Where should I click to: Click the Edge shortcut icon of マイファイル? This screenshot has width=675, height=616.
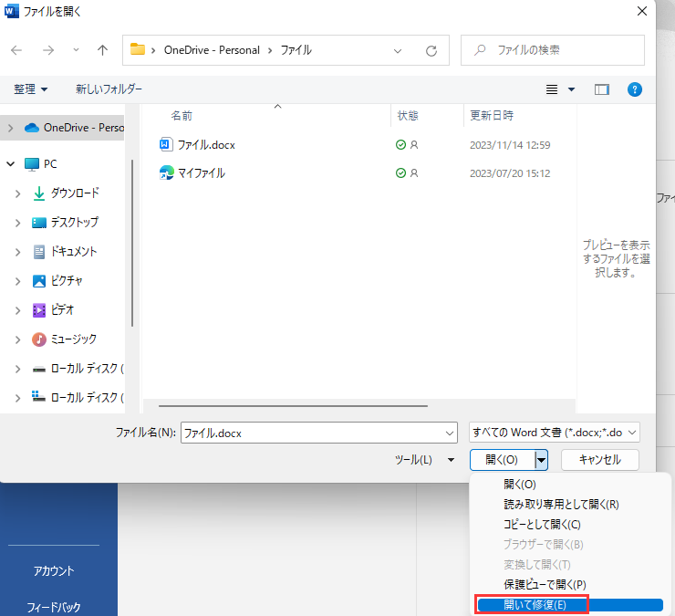(167, 172)
